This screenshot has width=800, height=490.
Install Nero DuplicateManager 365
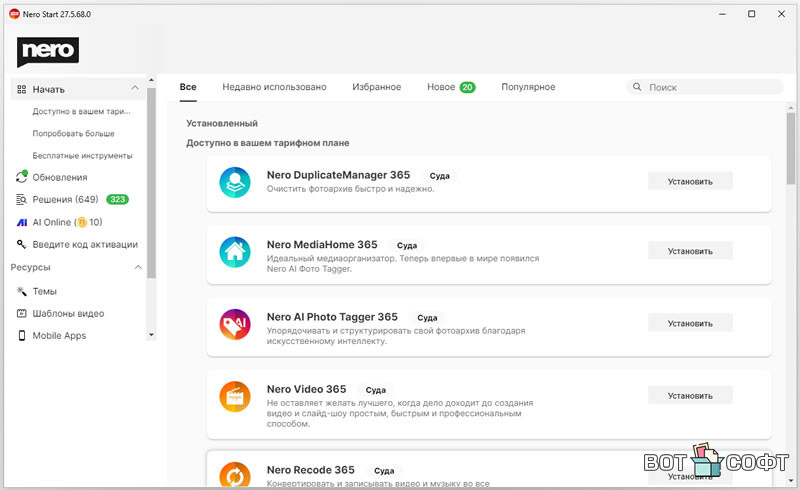(x=690, y=181)
